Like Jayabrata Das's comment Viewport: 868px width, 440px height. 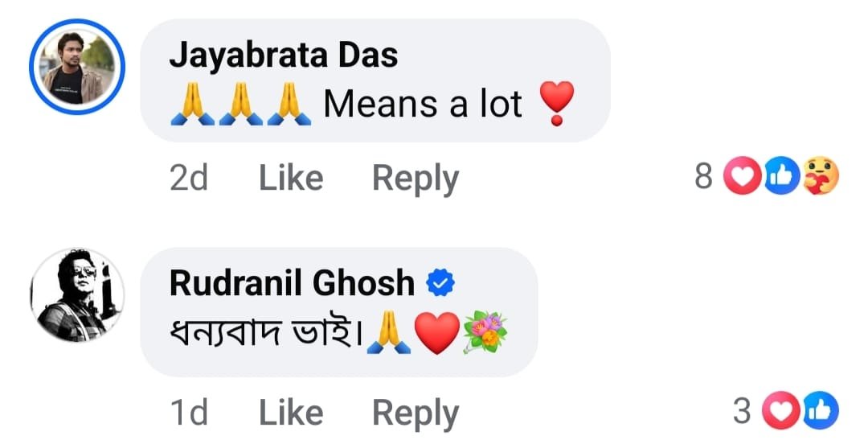[x=291, y=178]
